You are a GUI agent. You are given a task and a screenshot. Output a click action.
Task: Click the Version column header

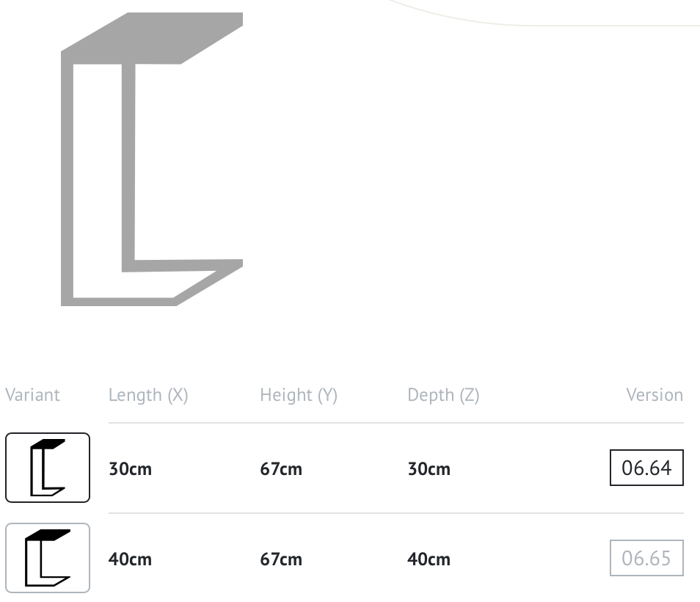654,395
